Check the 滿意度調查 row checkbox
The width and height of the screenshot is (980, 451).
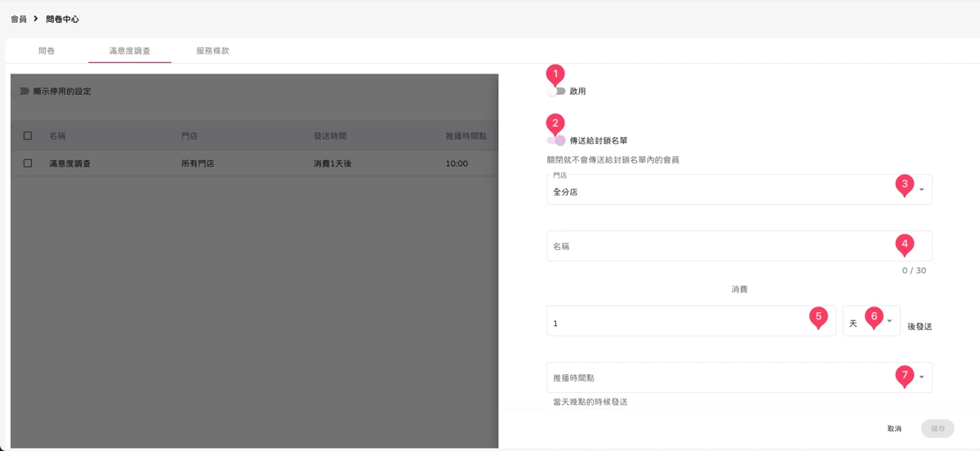coord(28,163)
